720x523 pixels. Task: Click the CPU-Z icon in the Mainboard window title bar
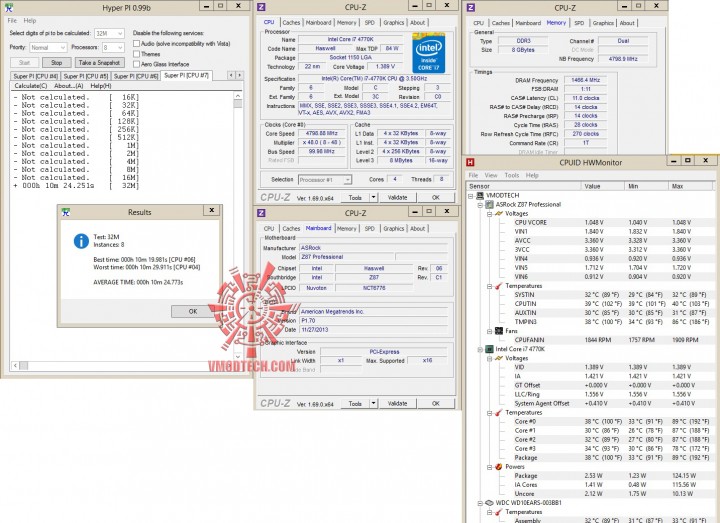pos(261,213)
